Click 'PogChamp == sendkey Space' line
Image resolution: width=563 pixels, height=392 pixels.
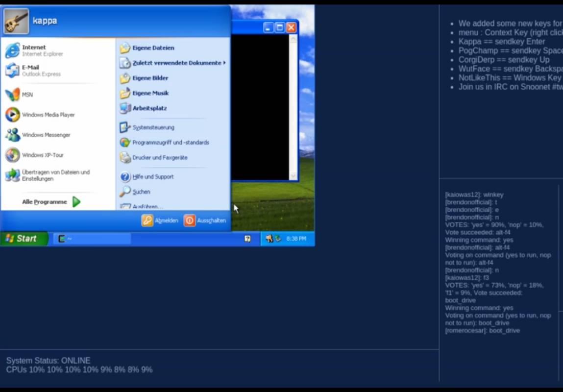click(x=511, y=50)
